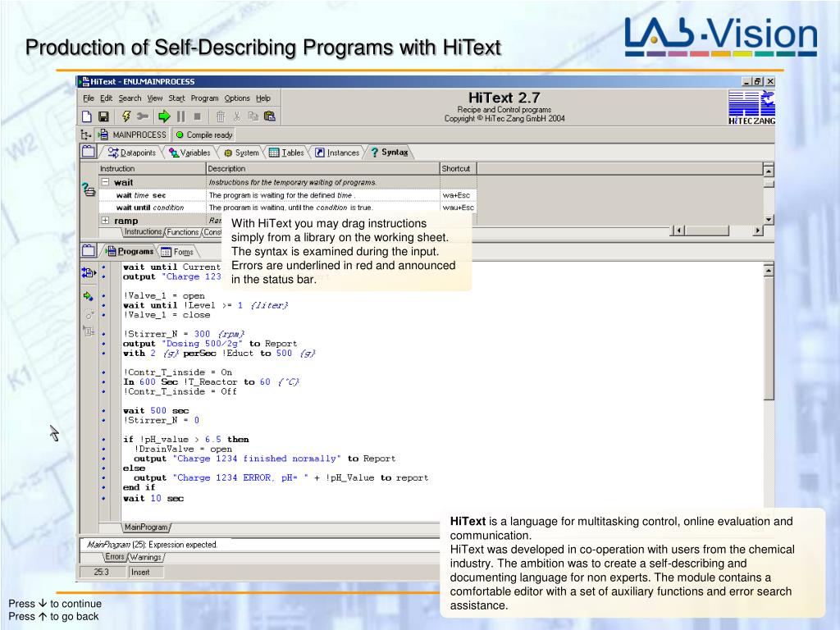Open the Help menu
This screenshot has height=630, width=840.
tap(263, 98)
